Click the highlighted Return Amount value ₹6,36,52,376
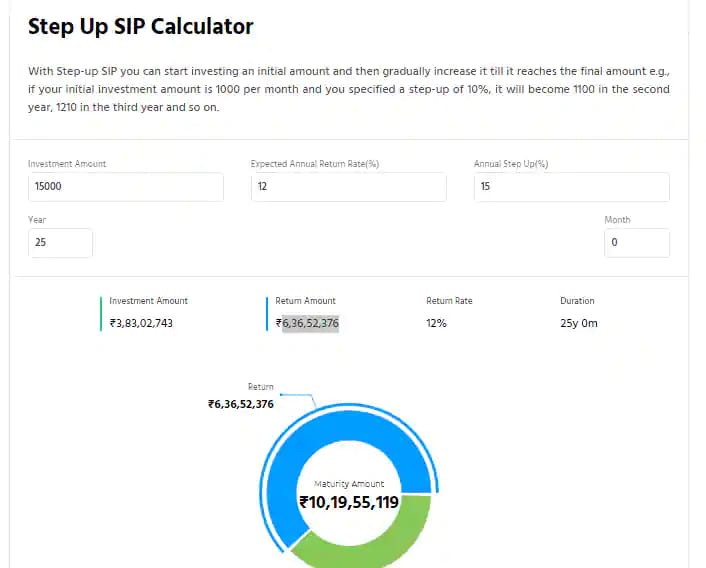 pyautogui.click(x=309, y=323)
